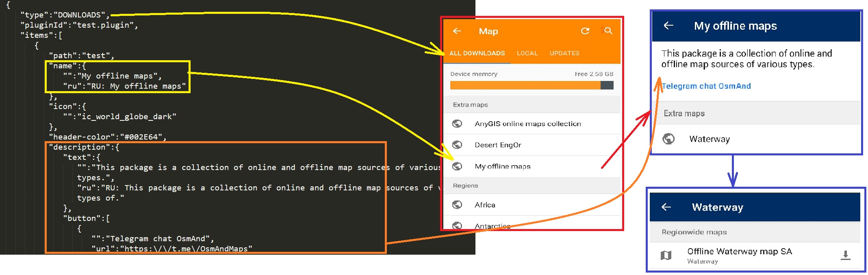Click map icon beside Offline Waterway map SA
This screenshot has width=868, height=275.
pos(666,255)
